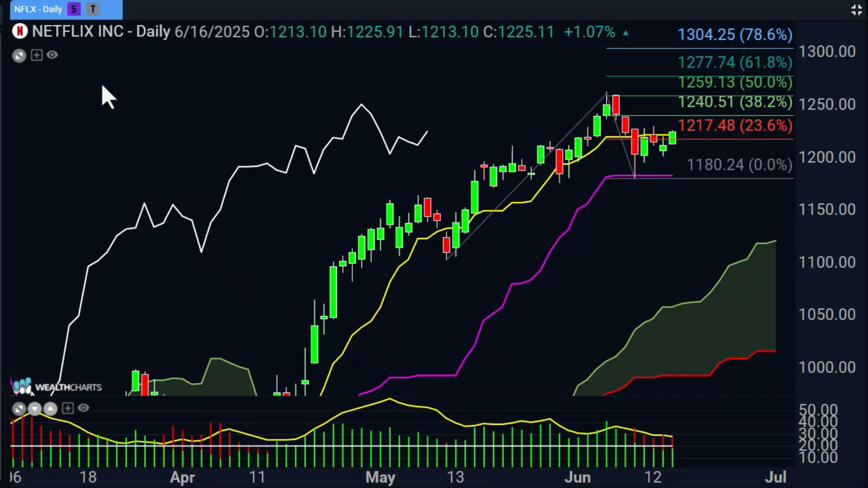Toggle visibility of price pane indicators
868x488 pixels.
52,55
